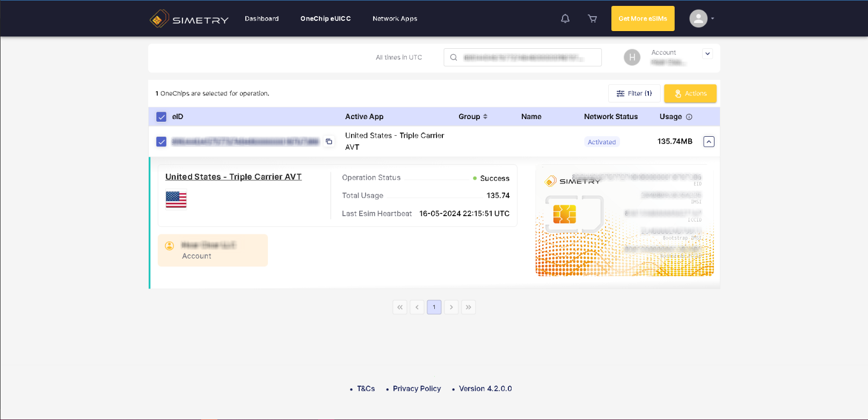Click the H account avatar

[x=632, y=57]
